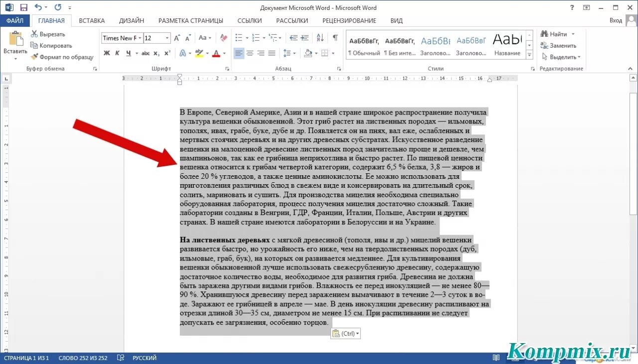This screenshot has width=638, height=364.
Task: Apply yellow text highlight color
Action: click(x=199, y=53)
